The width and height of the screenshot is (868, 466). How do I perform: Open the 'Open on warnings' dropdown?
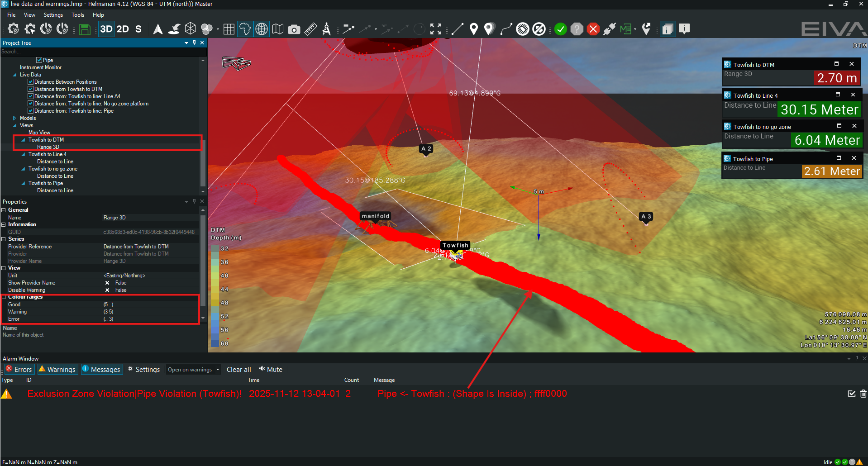[x=193, y=370]
